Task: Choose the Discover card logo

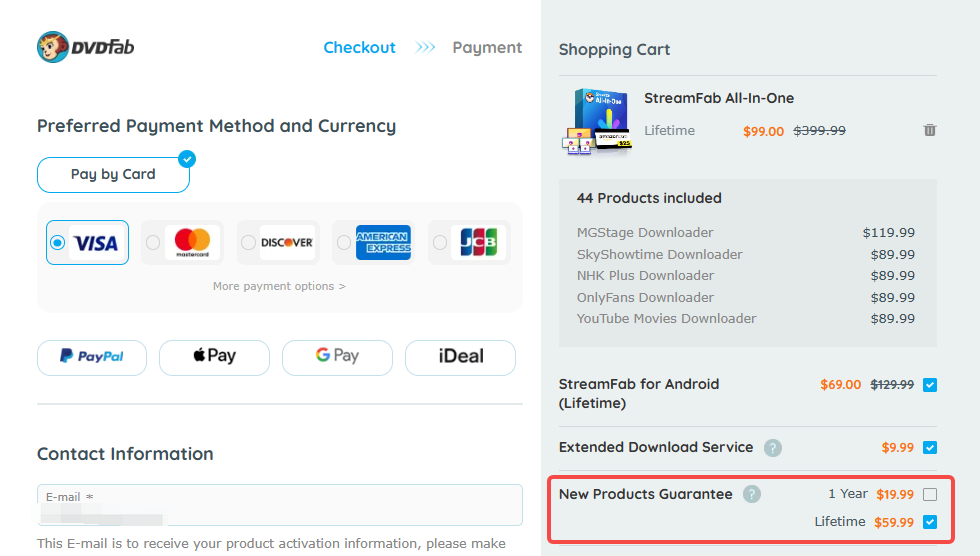Action: pyautogui.click(x=287, y=242)
